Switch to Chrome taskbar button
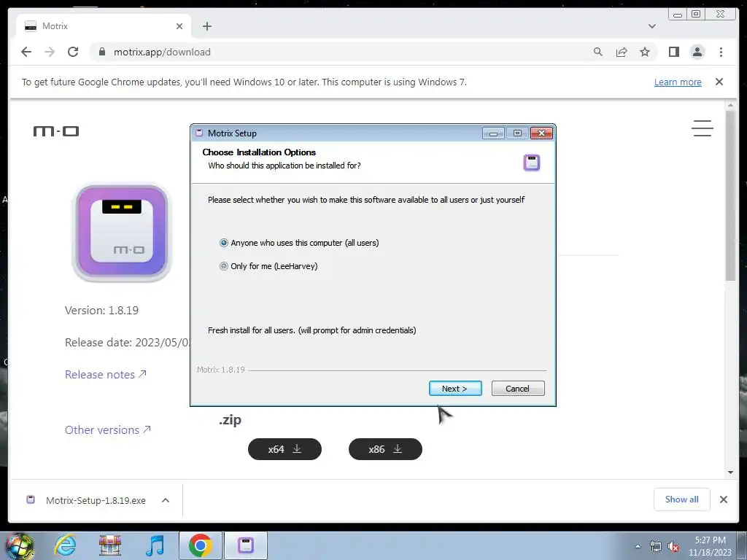This screenshot has height=560, width=747. point(200,545)
